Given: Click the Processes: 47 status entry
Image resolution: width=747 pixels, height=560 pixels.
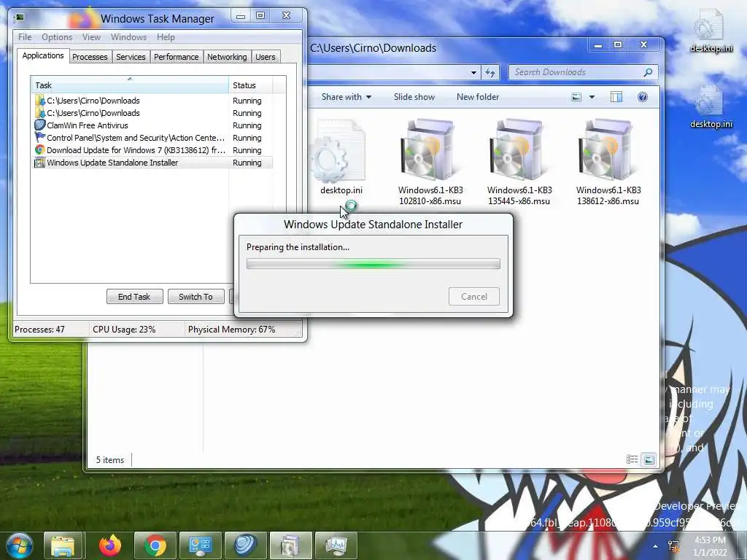Looking at the screenshot, I should click(x=39, y=330).
